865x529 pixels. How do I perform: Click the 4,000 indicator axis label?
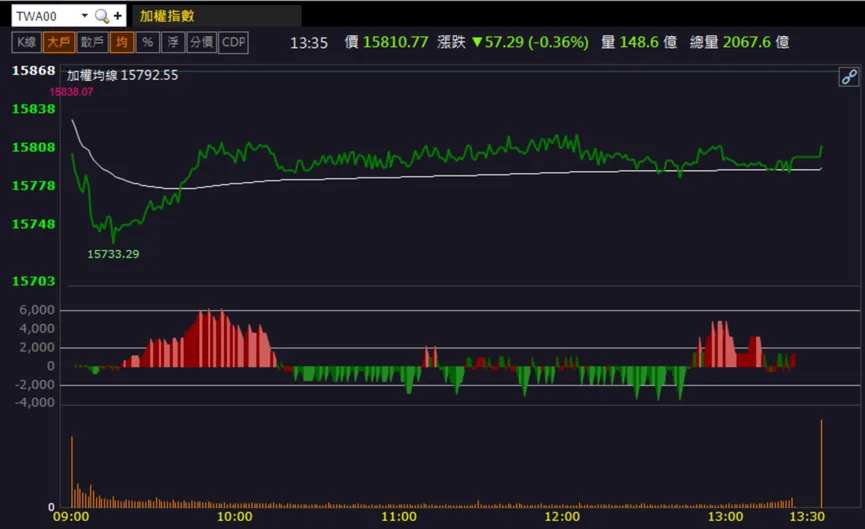point(37,329)
